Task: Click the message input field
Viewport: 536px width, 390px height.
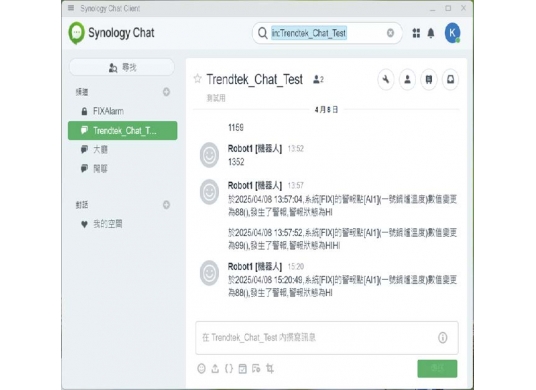Action: [x=327, y=338]
